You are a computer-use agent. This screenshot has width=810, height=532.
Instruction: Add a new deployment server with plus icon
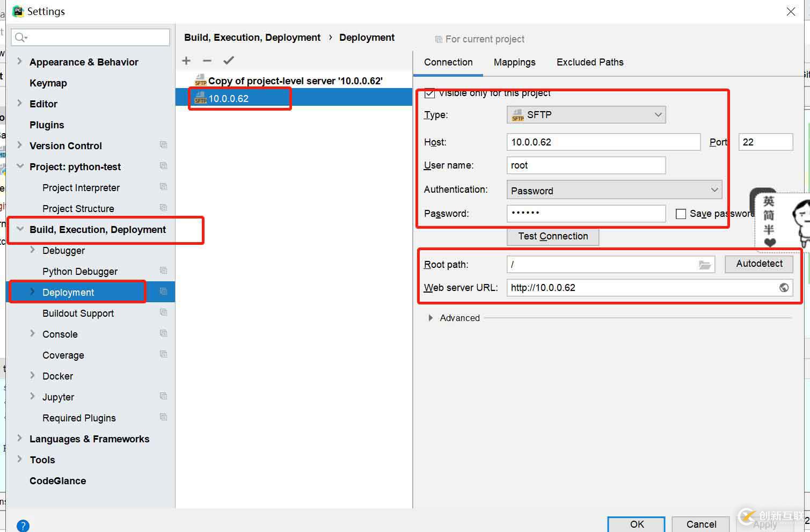[186, 61]
